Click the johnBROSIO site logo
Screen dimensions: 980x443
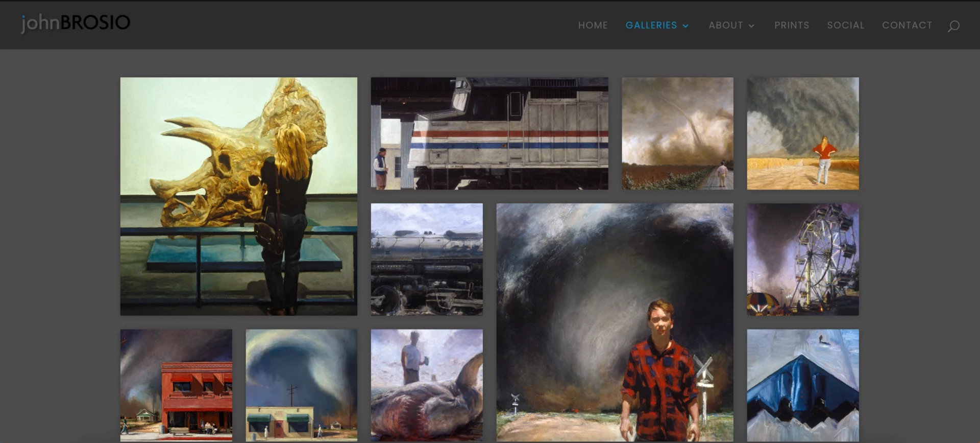[x=76, y=22]
